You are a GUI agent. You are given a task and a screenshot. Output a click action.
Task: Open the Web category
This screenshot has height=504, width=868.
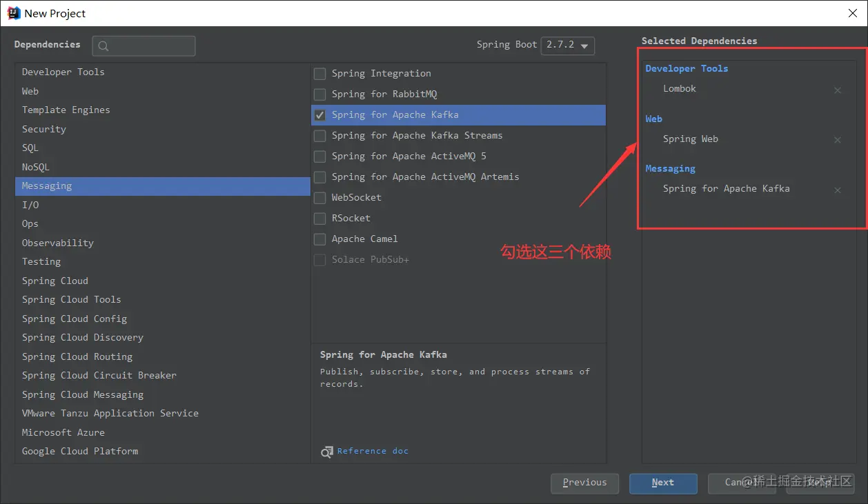[x=163, y=91]
